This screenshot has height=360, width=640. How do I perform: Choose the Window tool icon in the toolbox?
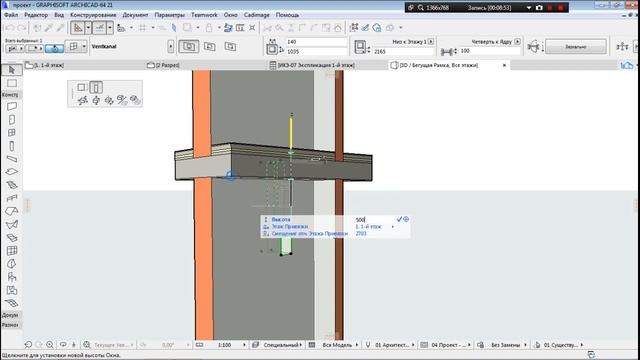11,133
